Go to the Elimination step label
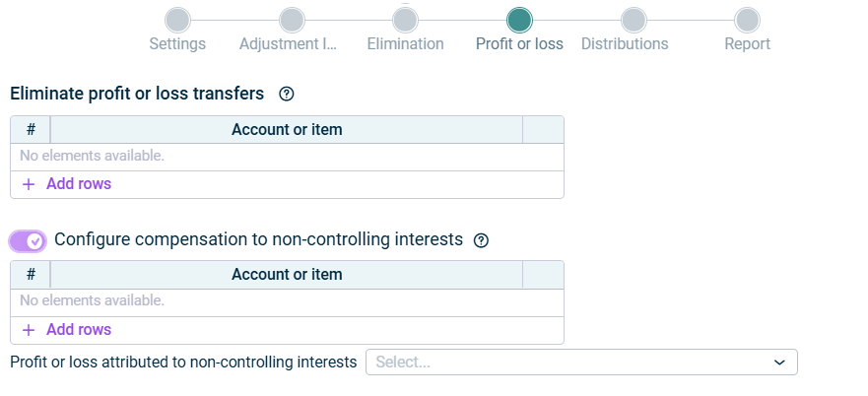The width and height of the screenshot is (868, 396). [405, 44]
